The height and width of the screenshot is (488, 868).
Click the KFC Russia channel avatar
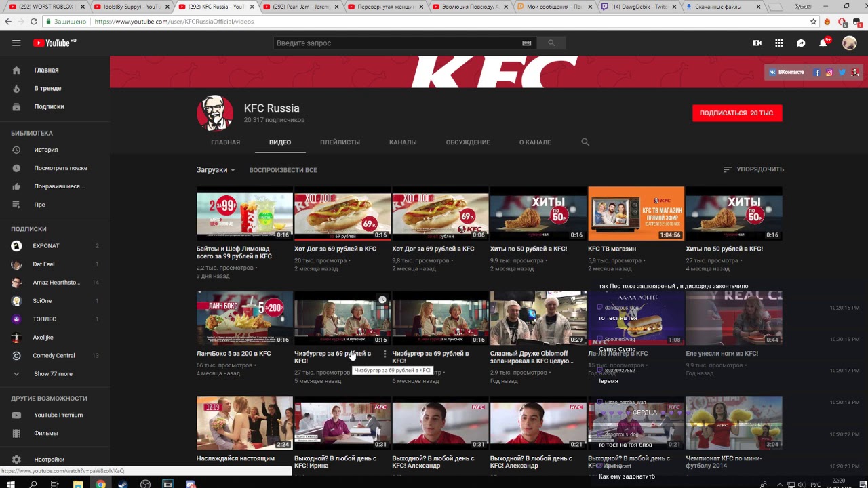[215, 113]
